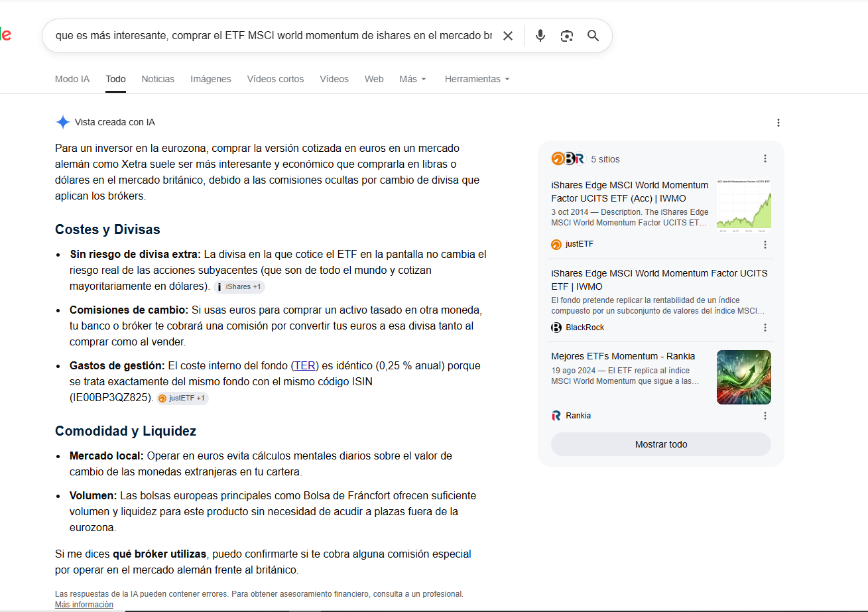Open the Imágenes tab
The image size is (868, 612).
(x=211, y=79)
